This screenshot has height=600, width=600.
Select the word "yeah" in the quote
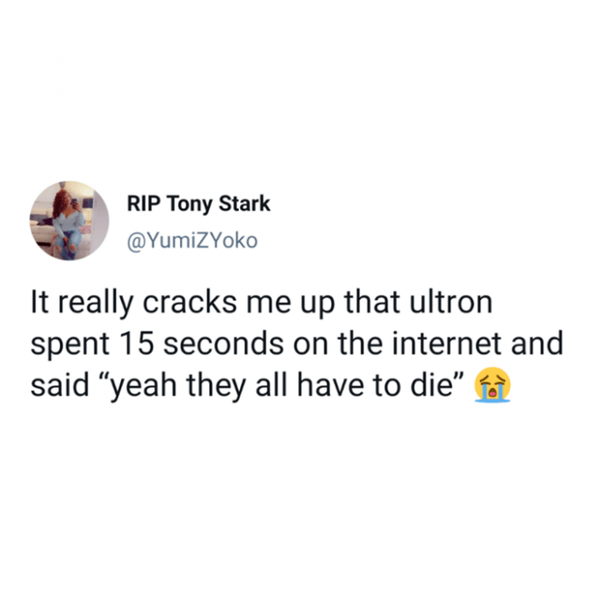(144, 386)
